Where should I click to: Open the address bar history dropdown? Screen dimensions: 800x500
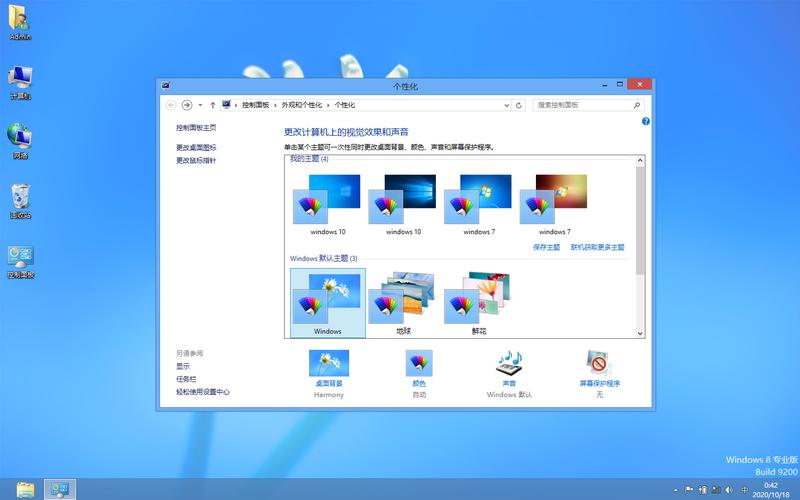506,105
